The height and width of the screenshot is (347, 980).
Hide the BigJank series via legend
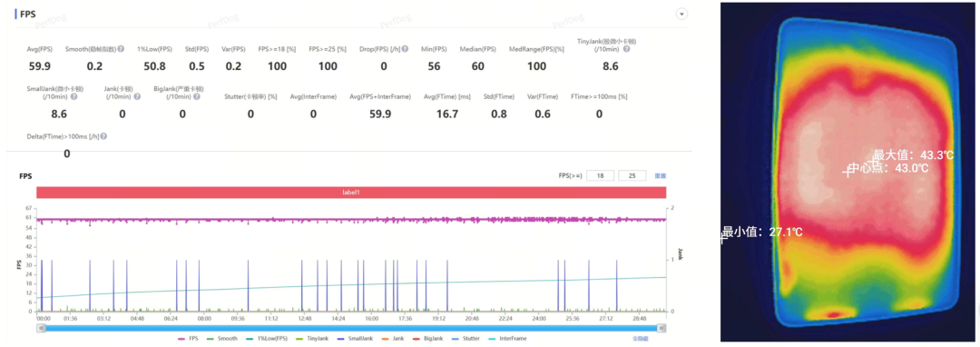click(427, 338)
